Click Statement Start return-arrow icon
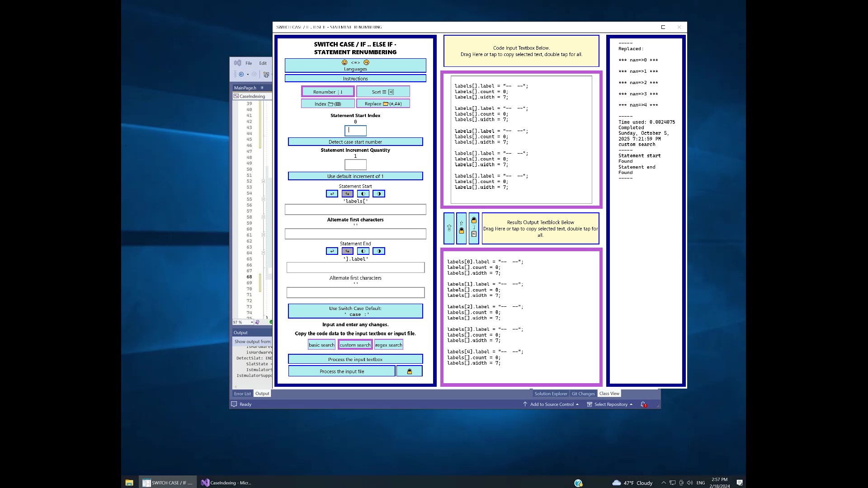Image resolution: width=868 pixels, height=488 pixels. pos(332,194)
